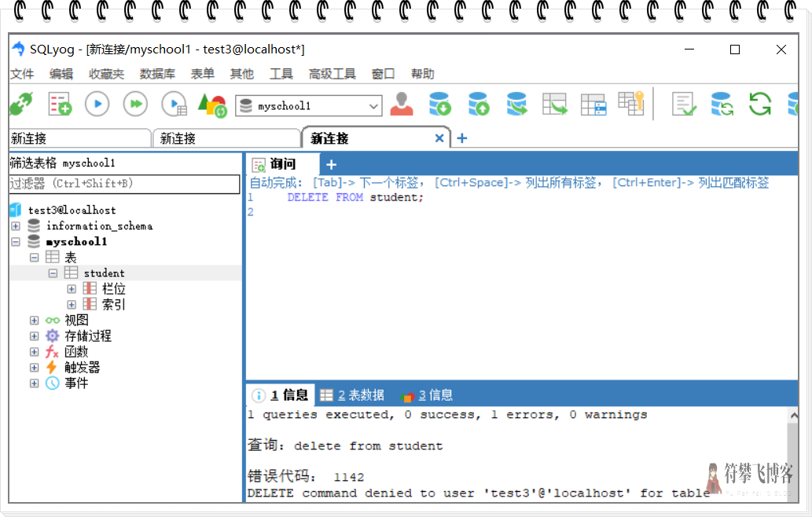The image size is (812, 517).
Task: Execute the current query with play icon
Action: [x=97, y=104]
